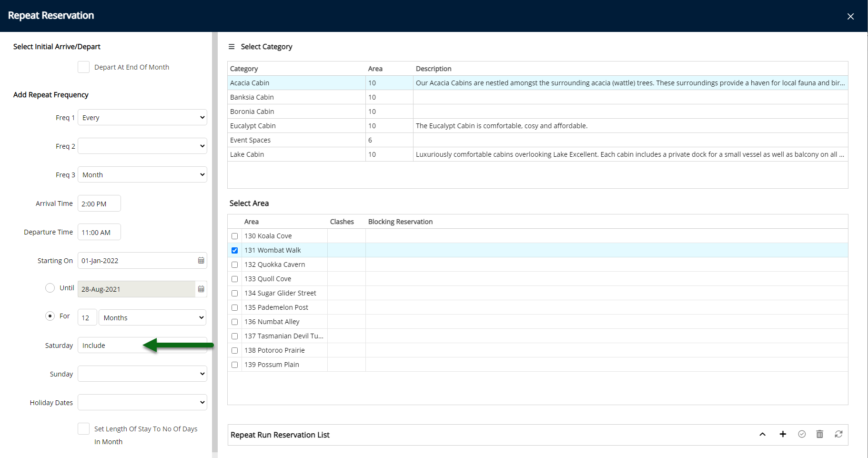Add a reservation to the Repeat Run list
This screenshot has height=458, width=868.
click(x=783, y=434)
